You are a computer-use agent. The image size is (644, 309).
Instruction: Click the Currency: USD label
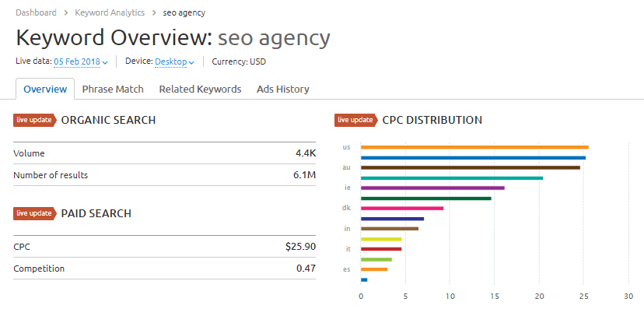coord(239,62)
